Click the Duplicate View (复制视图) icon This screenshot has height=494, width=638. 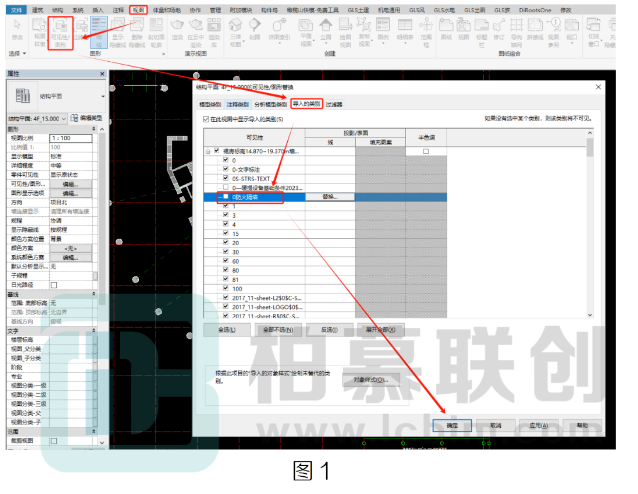[364, 33]
